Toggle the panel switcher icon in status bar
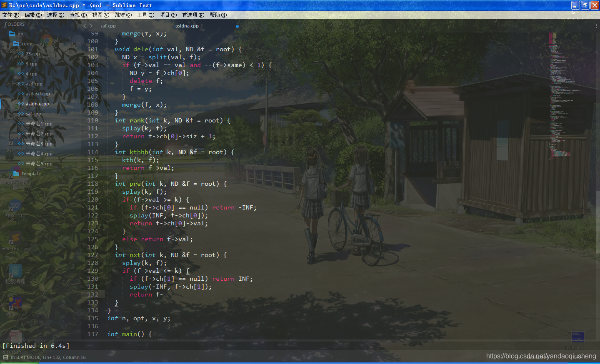This screenshot has width=600, height=364. click(x=5, y=357)
